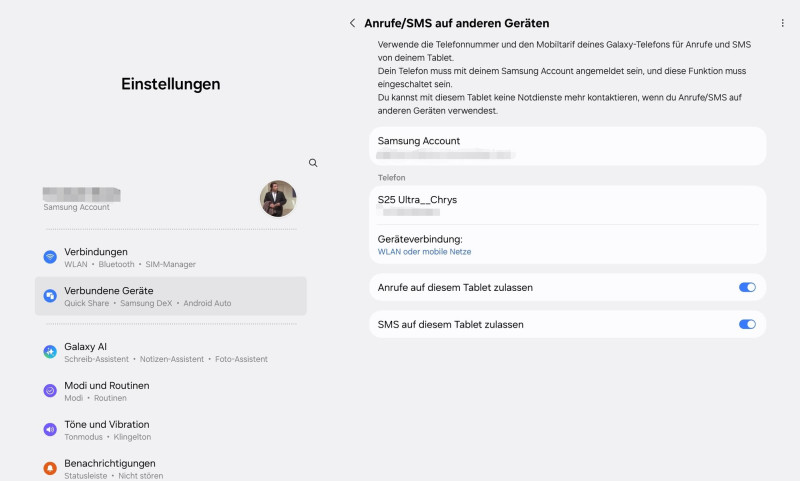
Task: Click the Quick Share subtitle text
Action: click(x=87, y=303)
